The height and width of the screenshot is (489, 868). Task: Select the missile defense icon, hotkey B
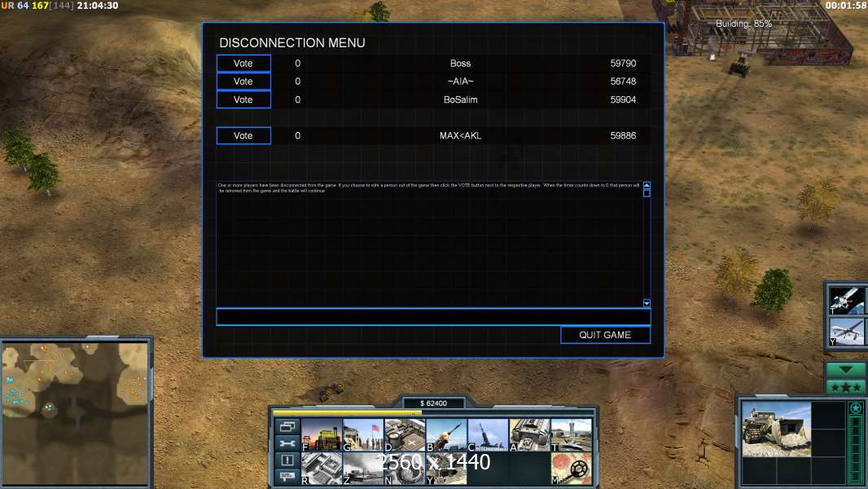click(446, 435)
